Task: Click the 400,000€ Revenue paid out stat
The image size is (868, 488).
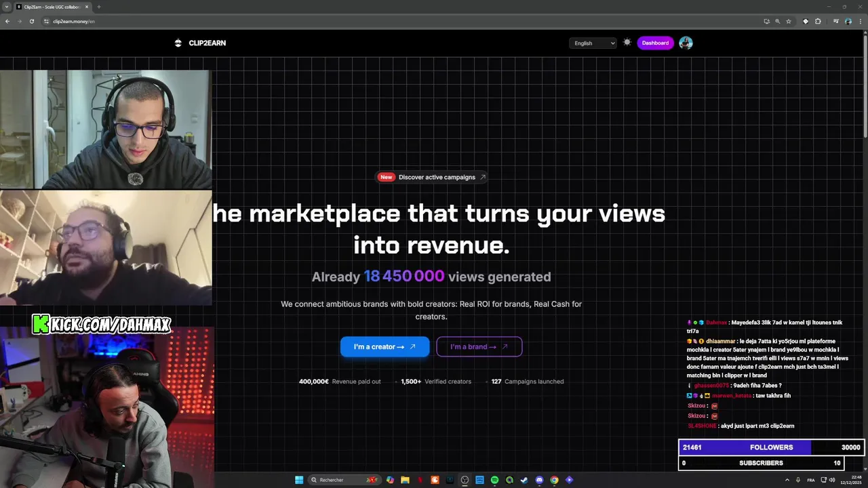Action: pos(340,382)
